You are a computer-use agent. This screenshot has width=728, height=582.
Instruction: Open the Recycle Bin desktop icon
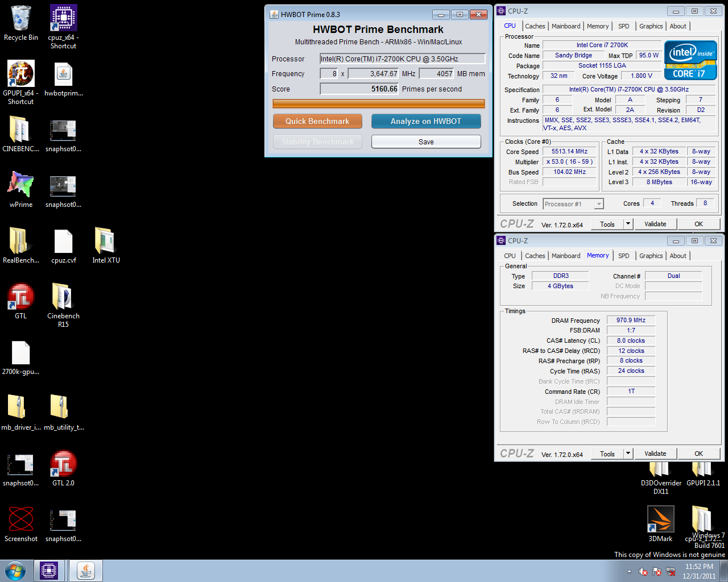point(21,24)
